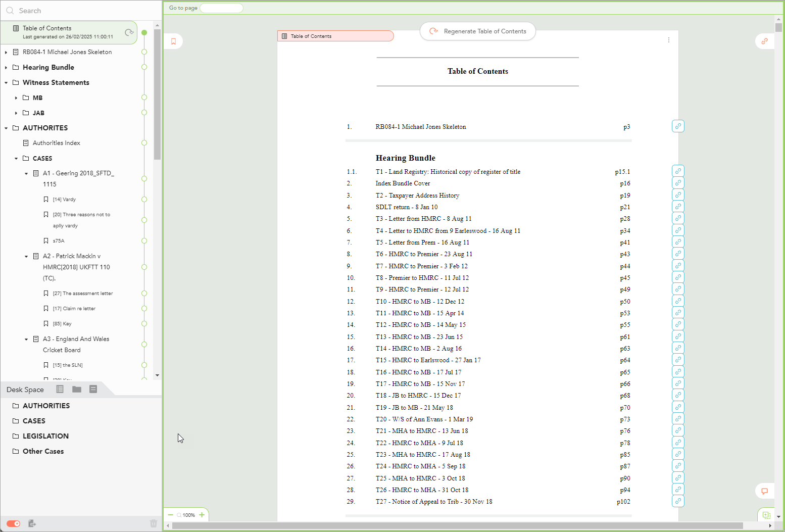Open T15 - HMRC to Earlswood entry

coord(428,360)
